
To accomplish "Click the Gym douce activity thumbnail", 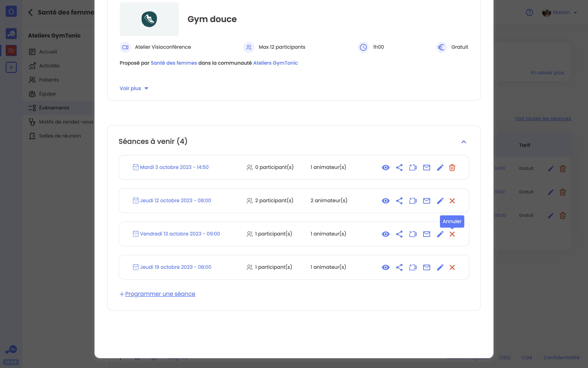I will [149, 19].
